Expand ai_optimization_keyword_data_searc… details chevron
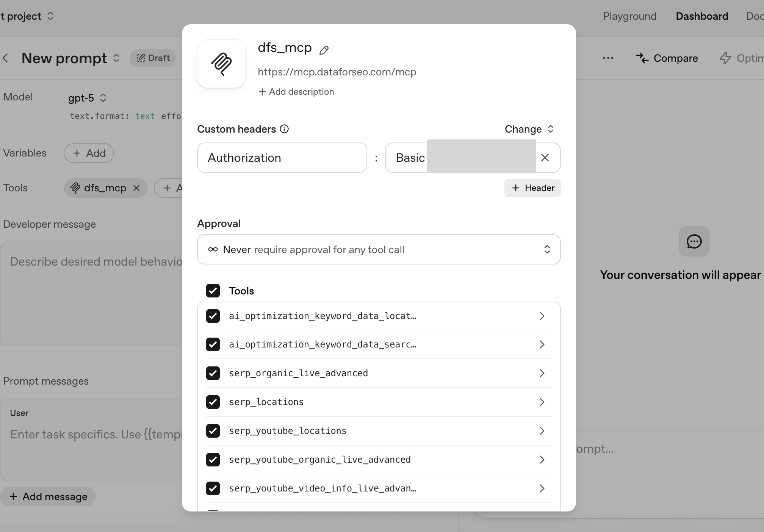The width and height of the screenshot is (764, 532). pyautogui.click(x=542, y=344)
